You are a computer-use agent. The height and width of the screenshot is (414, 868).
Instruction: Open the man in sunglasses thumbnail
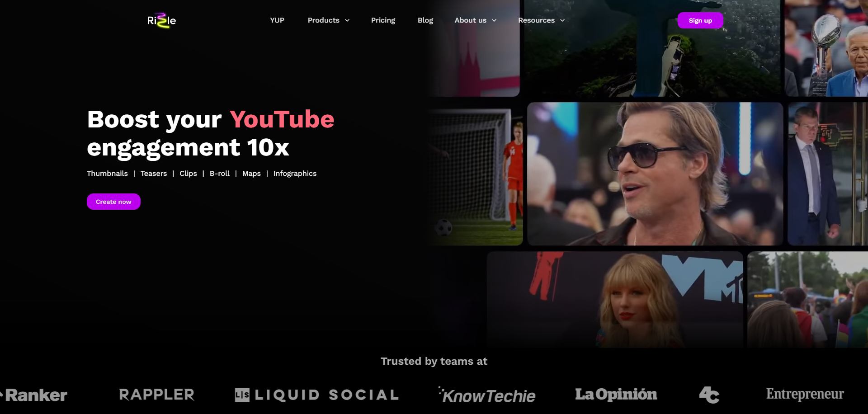coord(655,174)
